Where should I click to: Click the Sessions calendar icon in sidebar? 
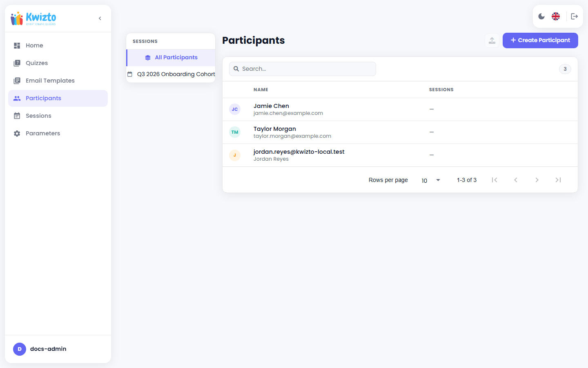click(17, 116)
